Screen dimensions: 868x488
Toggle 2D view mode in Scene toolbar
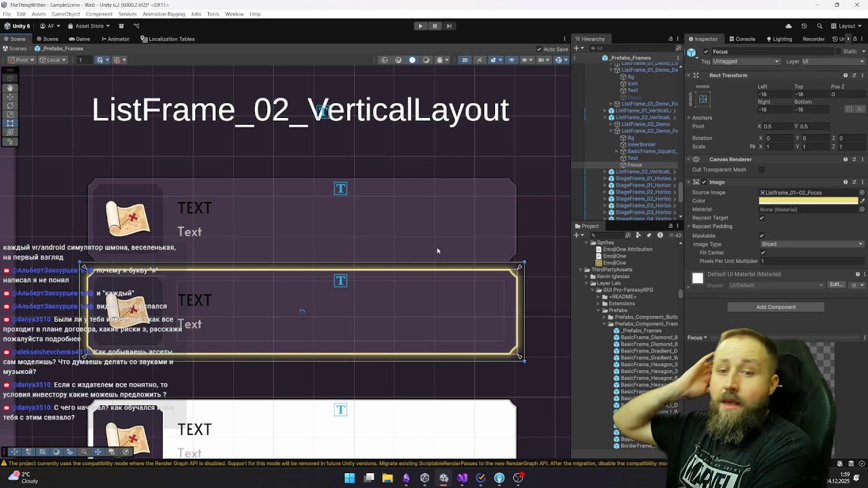coord(465,60)
